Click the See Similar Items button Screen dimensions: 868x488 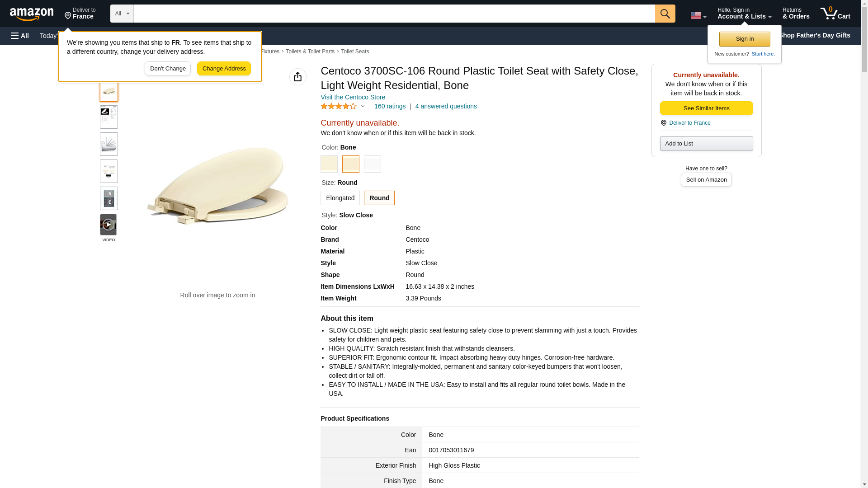click(x=706, y=108)
